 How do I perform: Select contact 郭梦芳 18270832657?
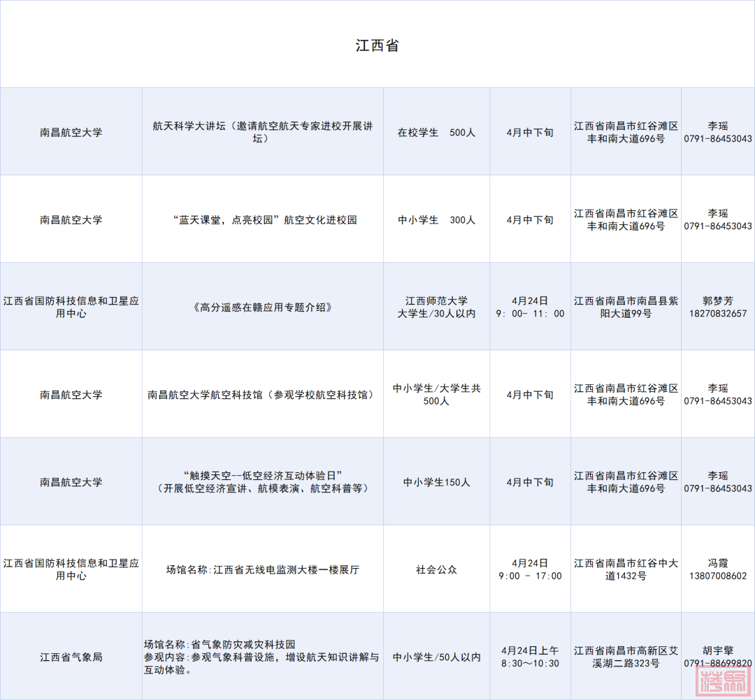click(x=718, y=307)
